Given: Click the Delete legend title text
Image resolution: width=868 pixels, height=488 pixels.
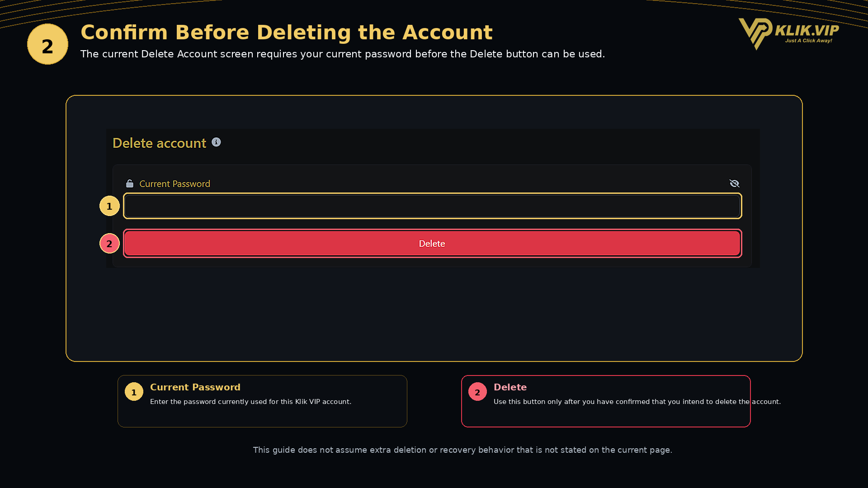Looking at the screenshot, I should coord(510,387).
